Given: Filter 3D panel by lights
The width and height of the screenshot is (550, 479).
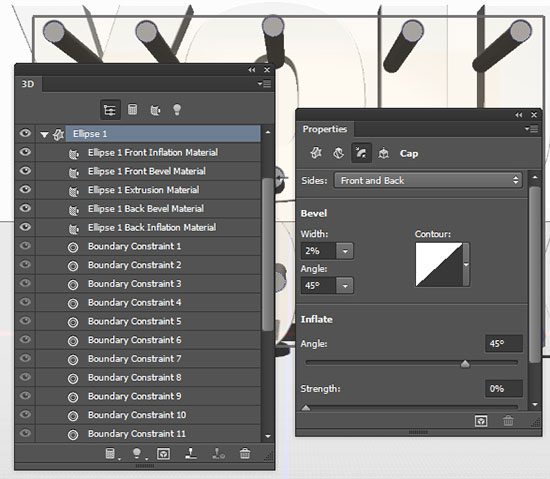Looking at the screenshot, I should pos(177,110).
